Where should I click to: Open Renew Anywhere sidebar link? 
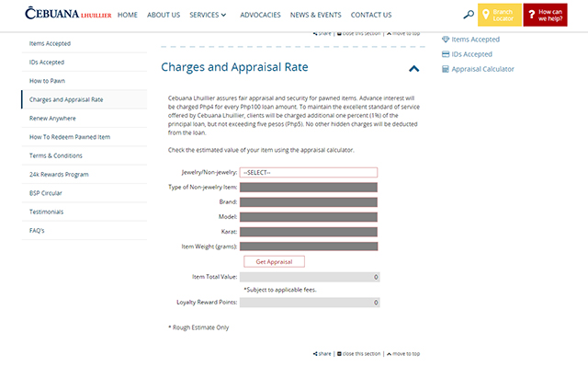(x=85, y=119)
